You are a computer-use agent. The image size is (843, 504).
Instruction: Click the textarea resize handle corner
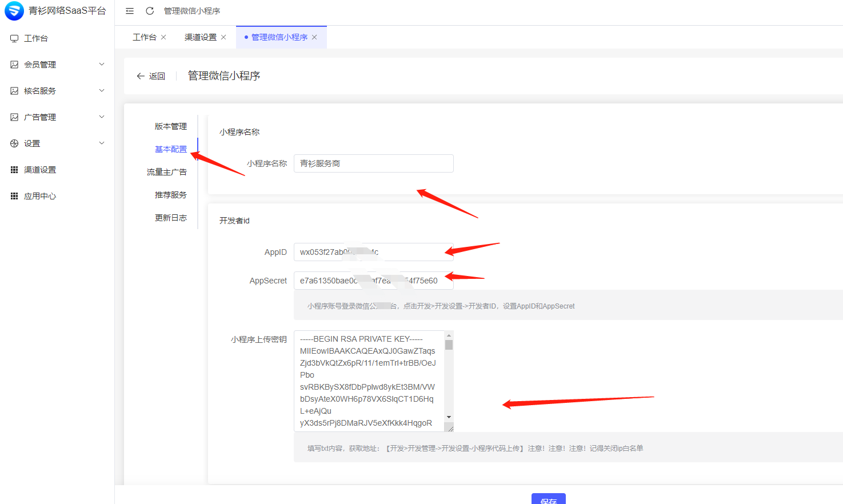(450, 427)
